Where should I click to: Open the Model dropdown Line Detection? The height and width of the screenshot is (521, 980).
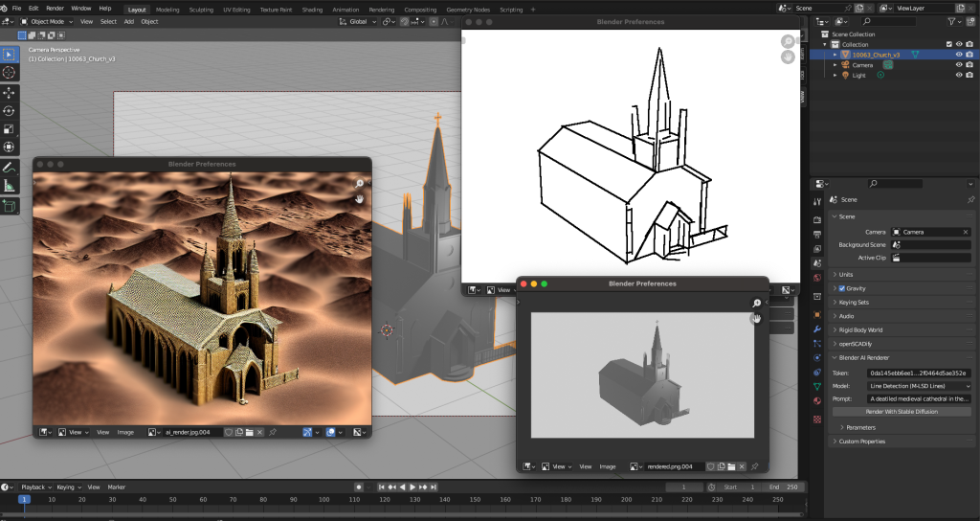919,385
